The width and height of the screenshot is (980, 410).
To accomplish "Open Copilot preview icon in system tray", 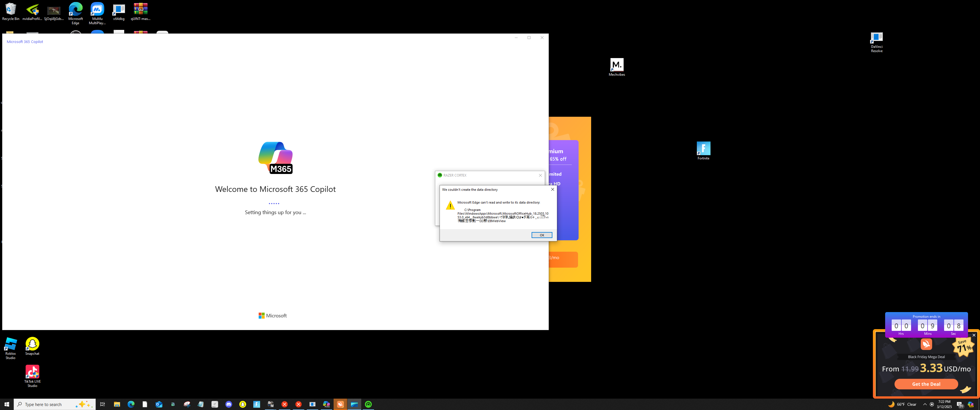I will click(x=971, y=404).
